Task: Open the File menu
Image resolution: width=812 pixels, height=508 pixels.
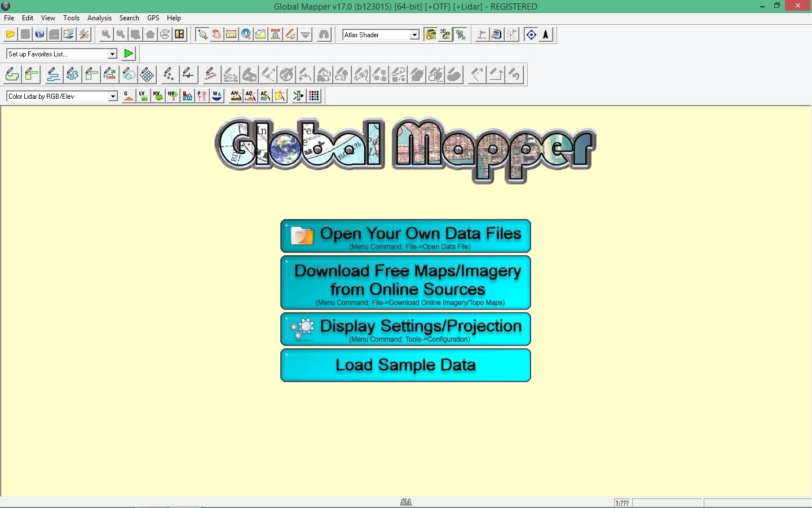Action: [x=9, y=18]
